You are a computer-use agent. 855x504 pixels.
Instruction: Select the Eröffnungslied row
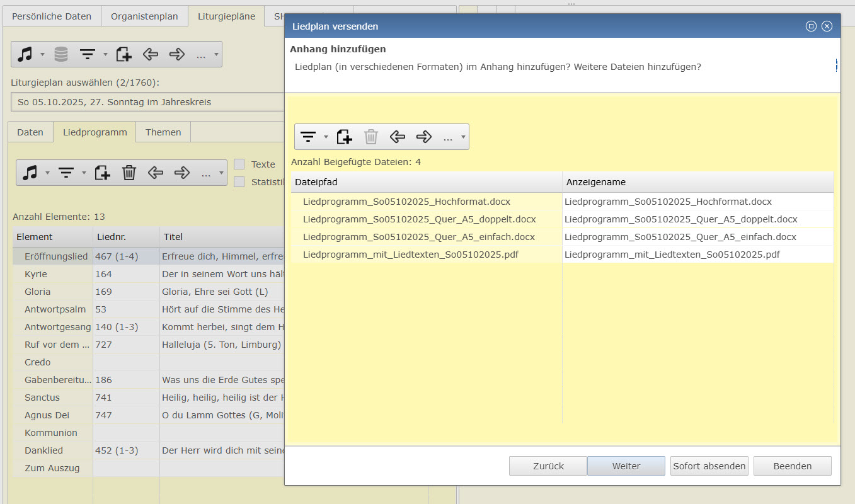coord(149,256)
